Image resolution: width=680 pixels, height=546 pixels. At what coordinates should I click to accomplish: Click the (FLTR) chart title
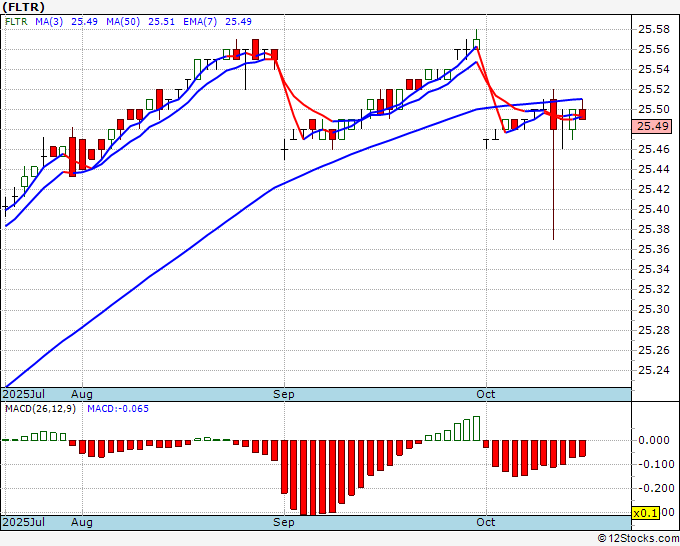(23, 7)
